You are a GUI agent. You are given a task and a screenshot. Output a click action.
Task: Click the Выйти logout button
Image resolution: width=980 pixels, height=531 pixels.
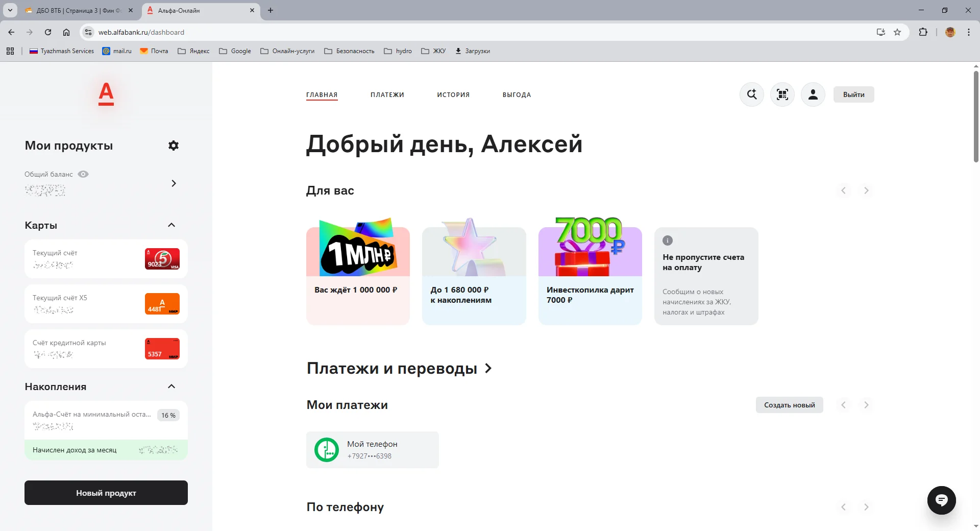pyautogui.click(x=854, y=94)
